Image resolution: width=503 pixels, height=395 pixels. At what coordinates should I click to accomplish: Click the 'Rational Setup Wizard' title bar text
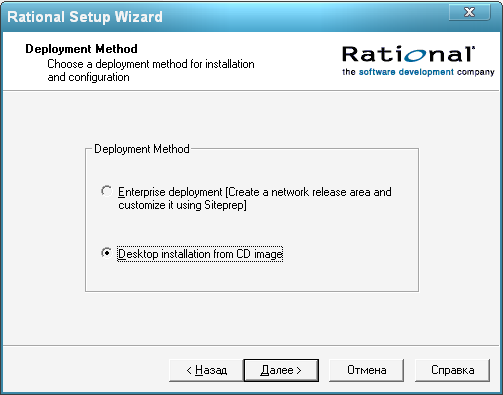coord(85,17)
